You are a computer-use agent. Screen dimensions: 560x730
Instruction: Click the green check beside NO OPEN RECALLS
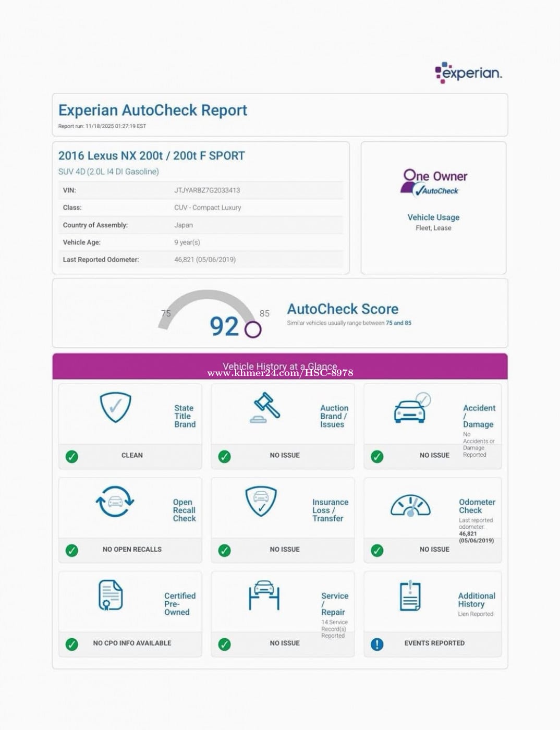pos(72,551)
